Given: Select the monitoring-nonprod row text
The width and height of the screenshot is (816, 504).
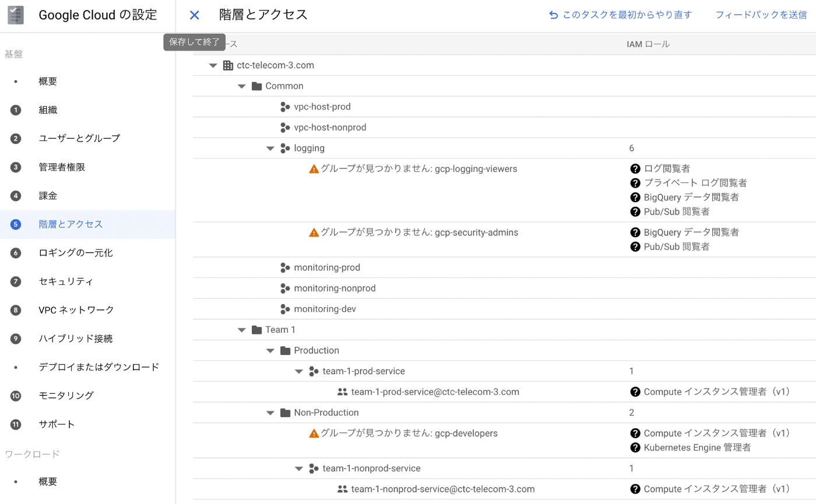Looking at the screenshot, I should (x=335, y=288).
